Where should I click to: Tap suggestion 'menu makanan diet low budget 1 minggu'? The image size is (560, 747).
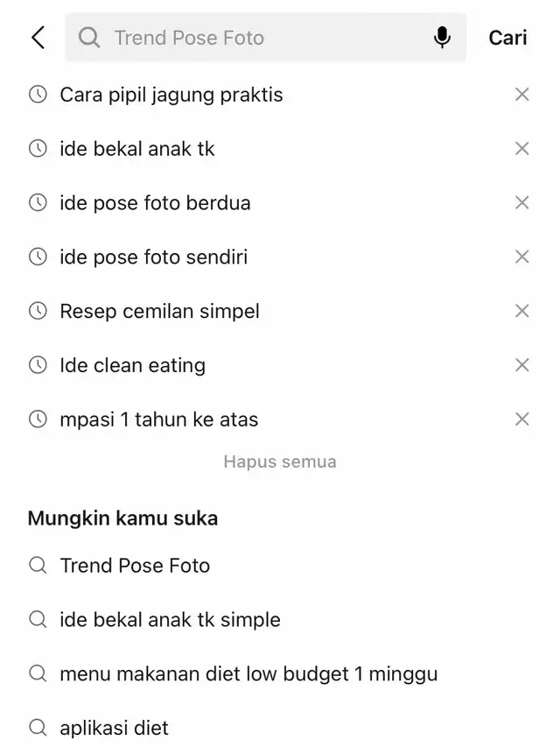tap(248, 674)
